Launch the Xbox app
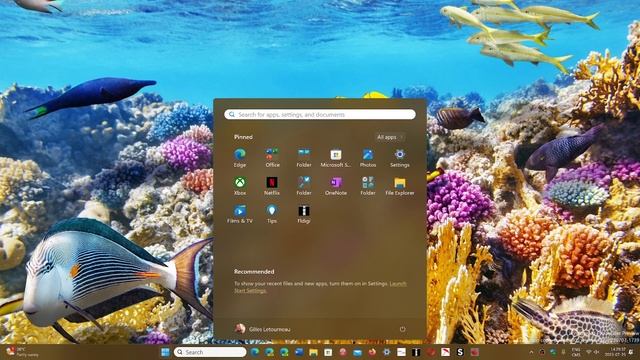 (x=240, y=186)
